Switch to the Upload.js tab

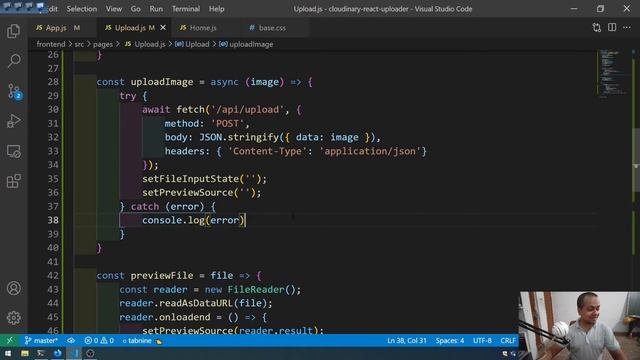coord(130,28)
